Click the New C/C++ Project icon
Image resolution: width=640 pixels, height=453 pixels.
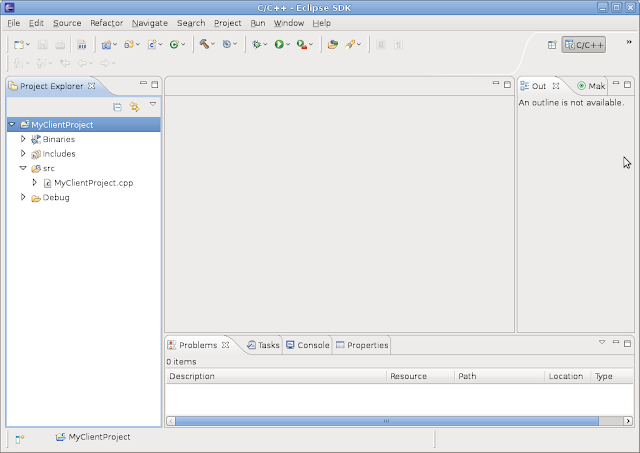click(x=106, y=44)
